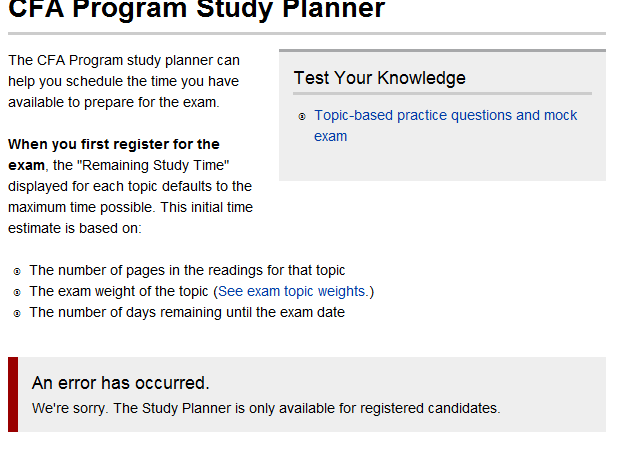The width and height of the screenshot is (619, 453).
Task: Click the "number of days remaining" list item text
Action: (187, 312)
